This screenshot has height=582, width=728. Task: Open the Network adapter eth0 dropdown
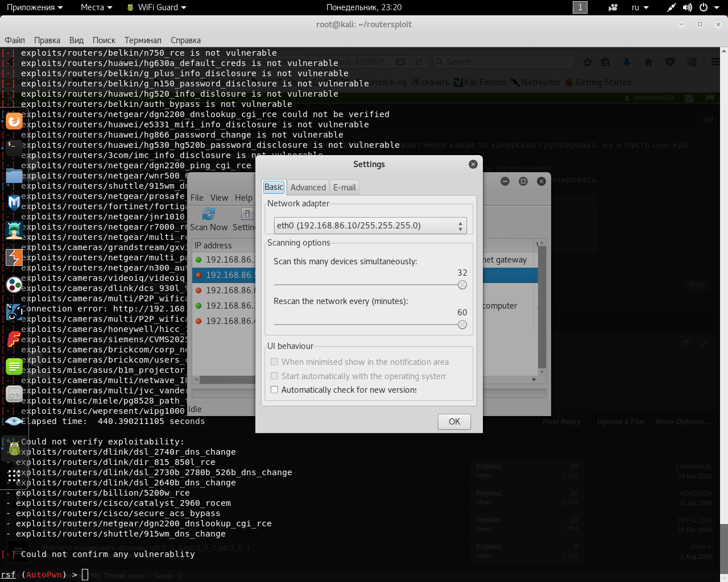pyautogui.click(x=370, y=226)
